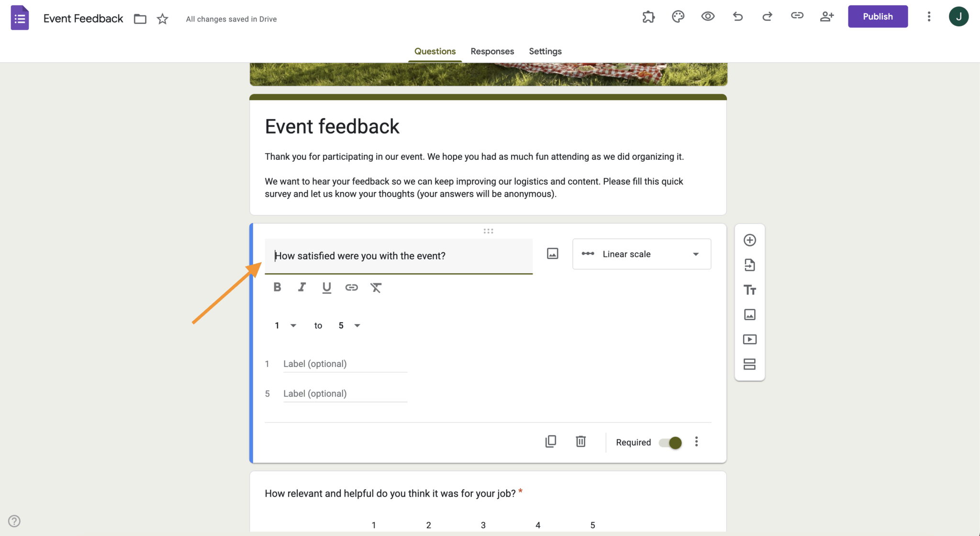980x536 pixels.
Task: Star the Event Feedback form
Action: 162,19
